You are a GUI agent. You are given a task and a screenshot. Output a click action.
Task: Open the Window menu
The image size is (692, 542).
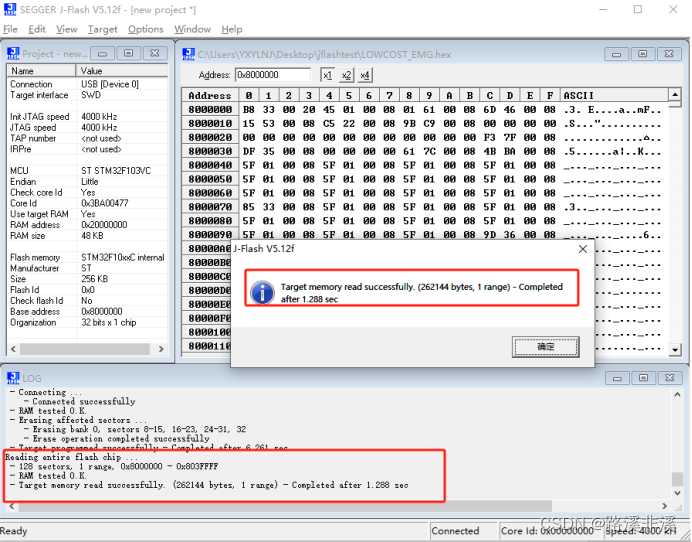[x=192, y=29]
